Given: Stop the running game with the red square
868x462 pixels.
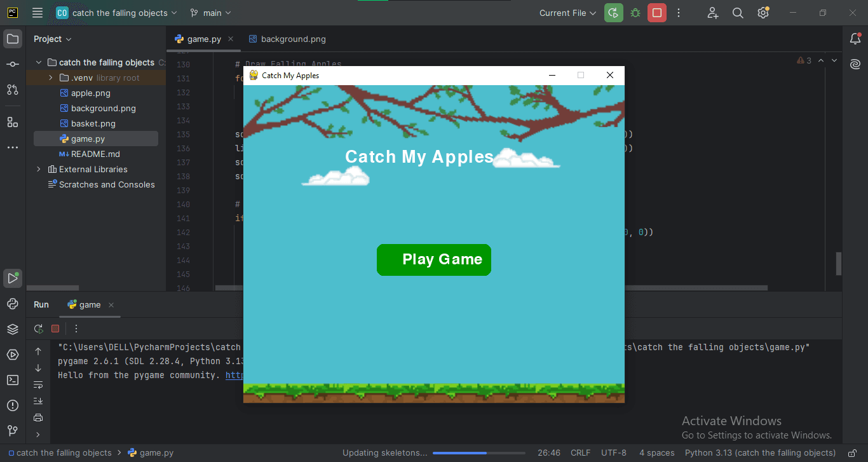Looking at the screenshot, I should tap(656, 12).
